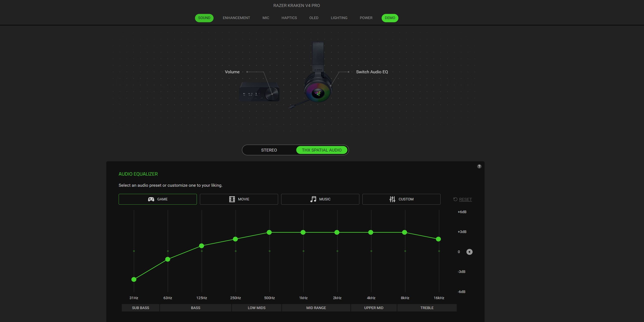The width and height of the screenshot is (644, 322).
Task: Click the control hub device image
Action: click(259, 91)
